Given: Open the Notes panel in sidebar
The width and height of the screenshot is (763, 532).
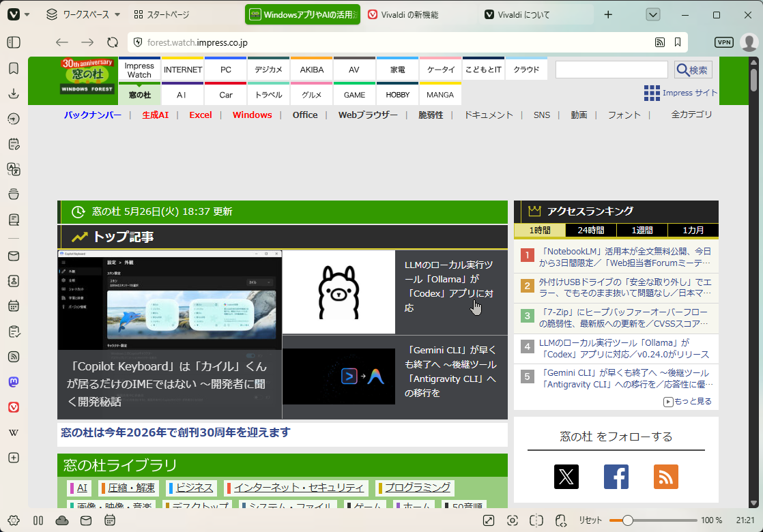Looking at the screenshot, I should [x=14, y=144].
